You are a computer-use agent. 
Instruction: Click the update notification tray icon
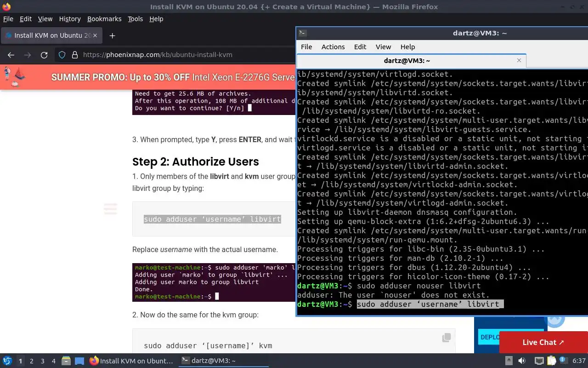tap(564, 361)
